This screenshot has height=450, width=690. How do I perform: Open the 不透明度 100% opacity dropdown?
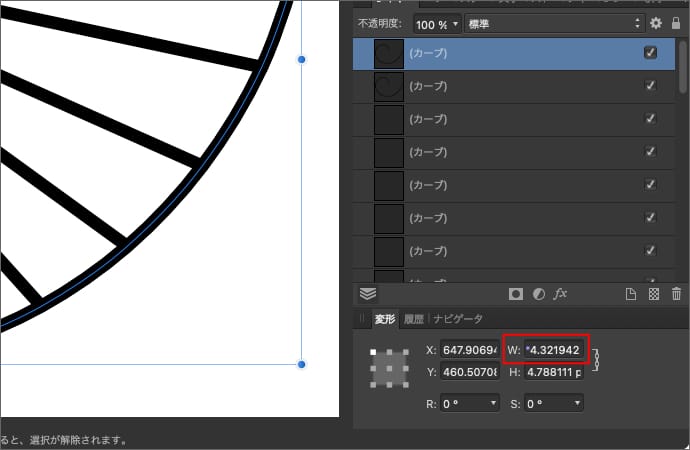[436, 23]
